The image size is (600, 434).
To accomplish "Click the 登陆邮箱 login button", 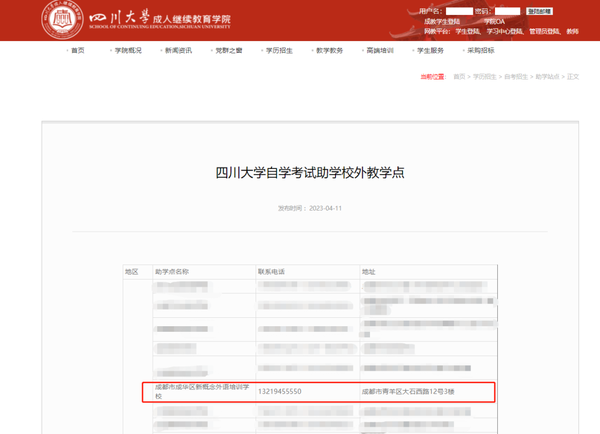I will 539,11.
